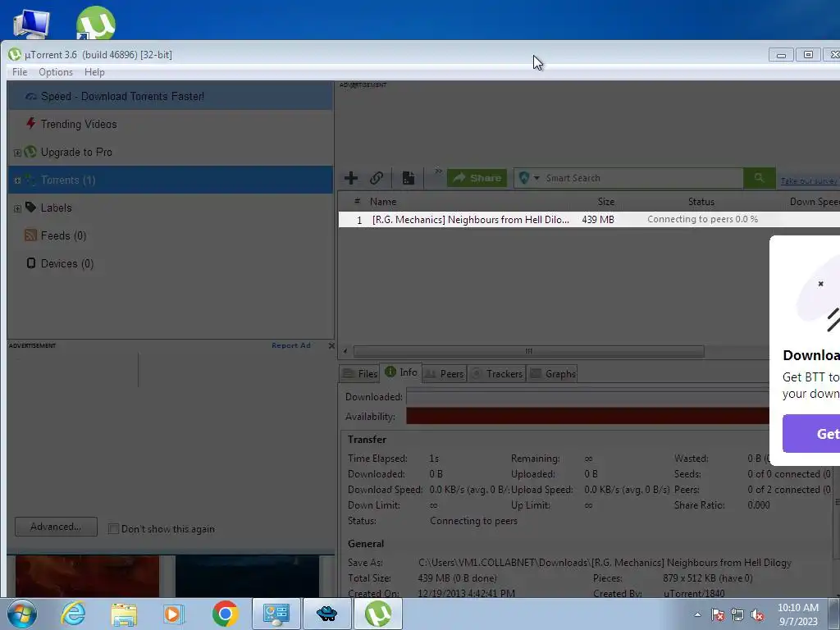Expand the Torrents tree node
The height and width of the screenshot is (630, 840).
coord(17,180)
